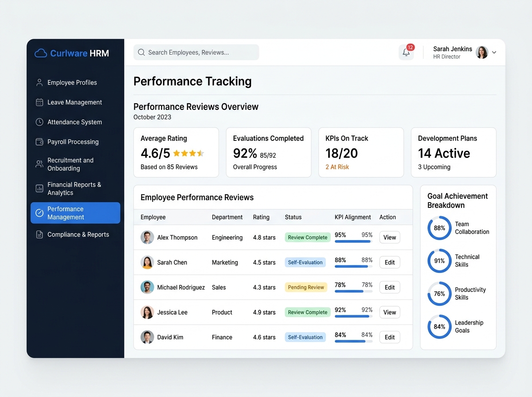The width and height of the screenshot is (532, 397).
Task: Click the Financial Reports chart icon
Action: 39,188
